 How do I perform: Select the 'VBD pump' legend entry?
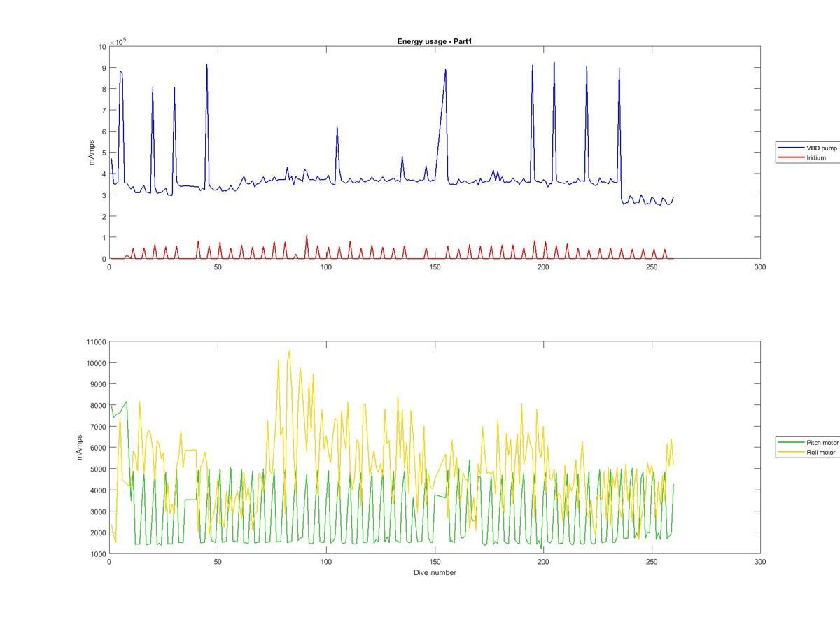pyautogui.click(x=807, y=148)
